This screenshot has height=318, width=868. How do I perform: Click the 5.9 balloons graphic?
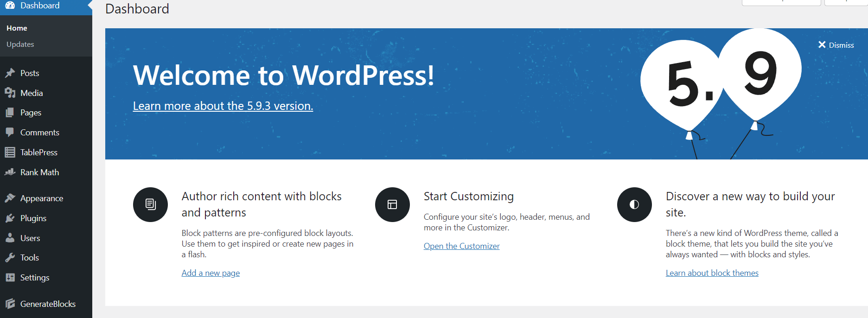click(721, 93)
